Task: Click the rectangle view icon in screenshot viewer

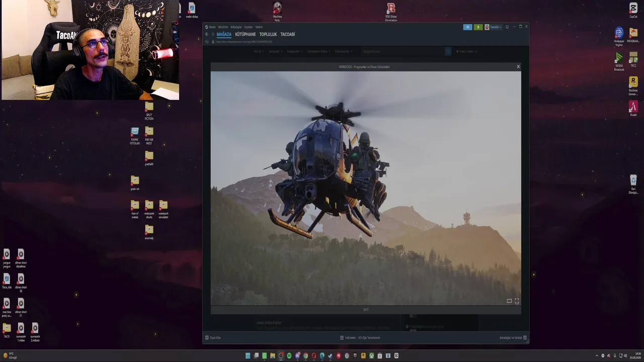Action: tap(509, 301)
